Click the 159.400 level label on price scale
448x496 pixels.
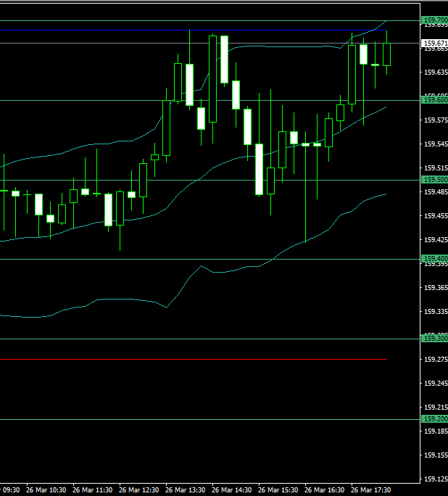434,259
